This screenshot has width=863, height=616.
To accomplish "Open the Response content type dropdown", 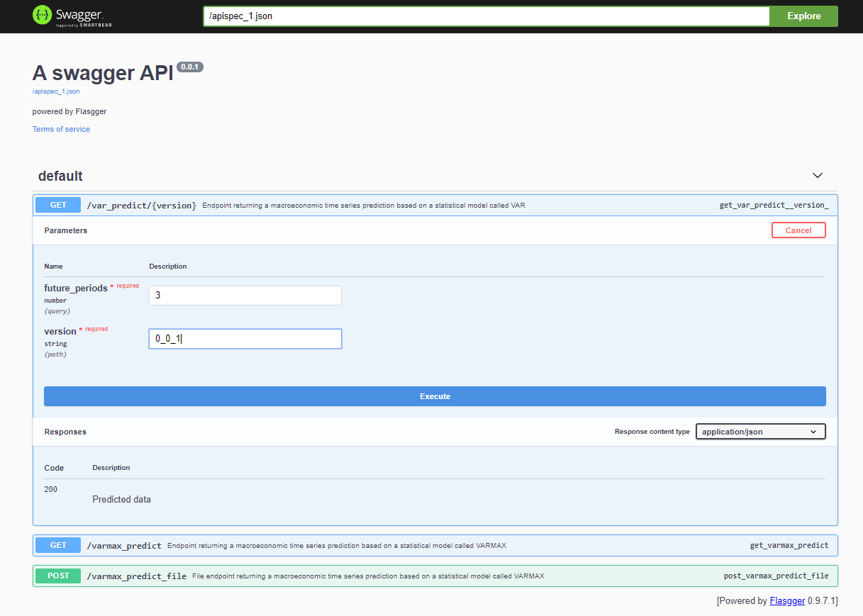I will coord(760,432).
